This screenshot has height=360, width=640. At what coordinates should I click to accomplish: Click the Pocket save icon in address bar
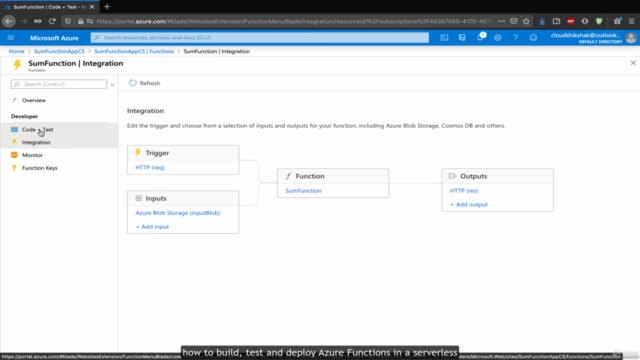(514, 21)
